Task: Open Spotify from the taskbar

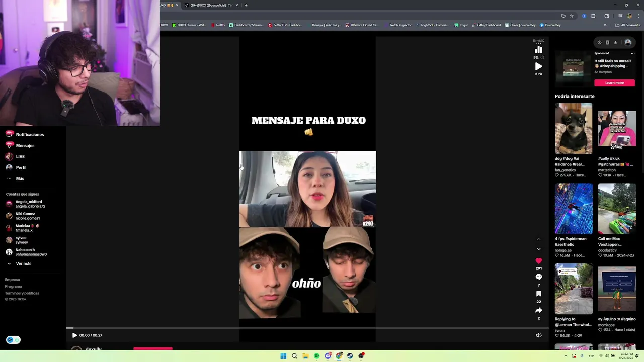Action: click(316, 356)
